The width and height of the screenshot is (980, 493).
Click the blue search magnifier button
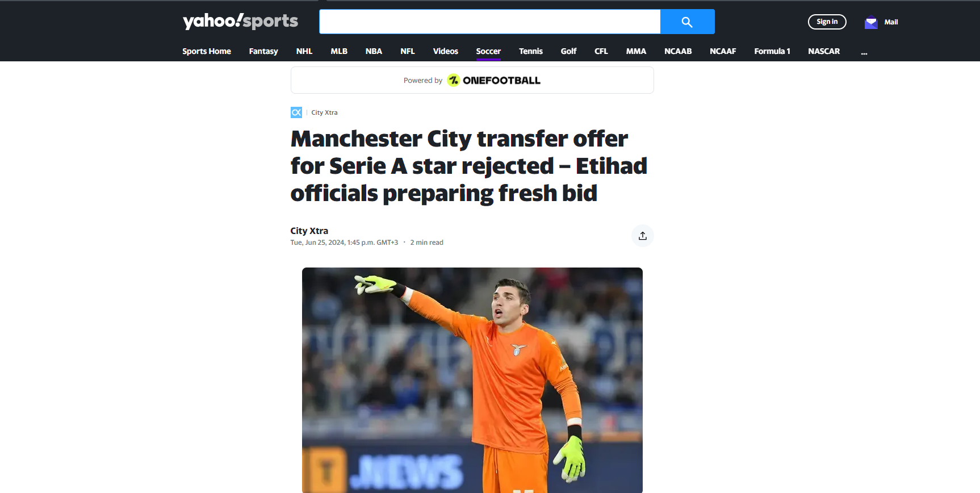(x=687, y=22)
